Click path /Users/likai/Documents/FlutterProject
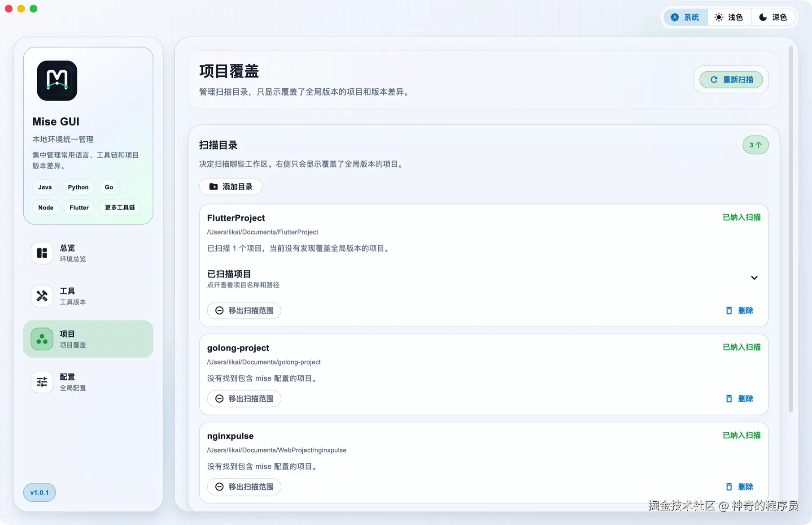 click(262, 232)
